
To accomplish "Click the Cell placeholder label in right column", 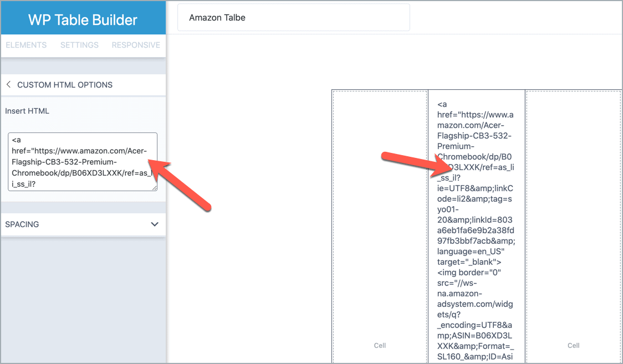I will (573, 345).
